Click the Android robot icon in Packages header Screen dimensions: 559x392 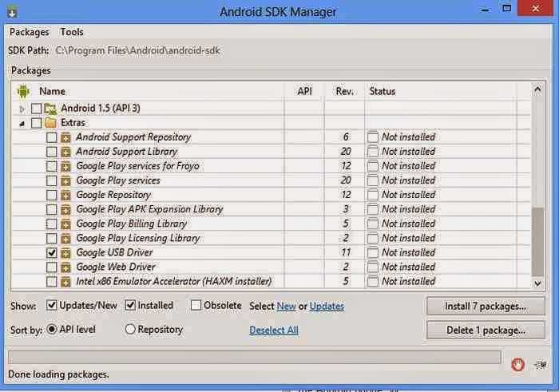coord(22,91)
